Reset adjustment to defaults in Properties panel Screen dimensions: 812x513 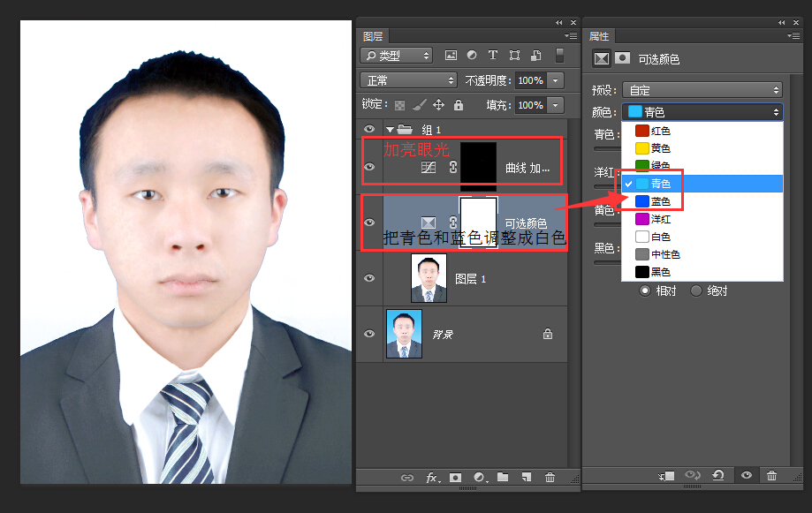point(718,475)
